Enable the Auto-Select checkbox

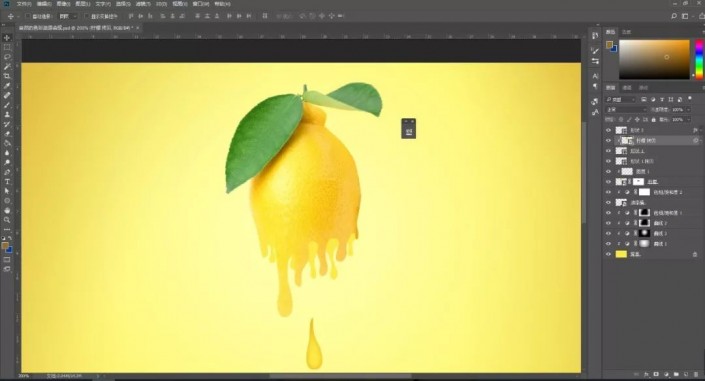28,16
